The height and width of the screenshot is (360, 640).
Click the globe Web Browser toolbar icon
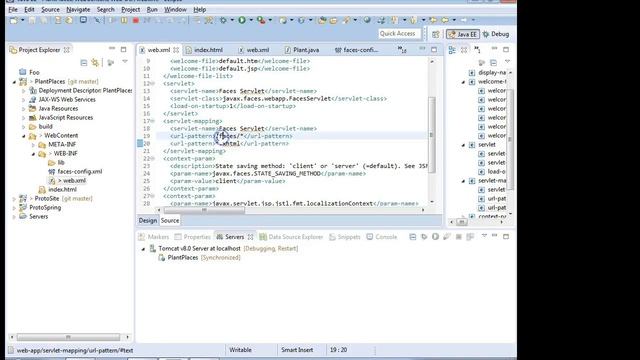367,20
